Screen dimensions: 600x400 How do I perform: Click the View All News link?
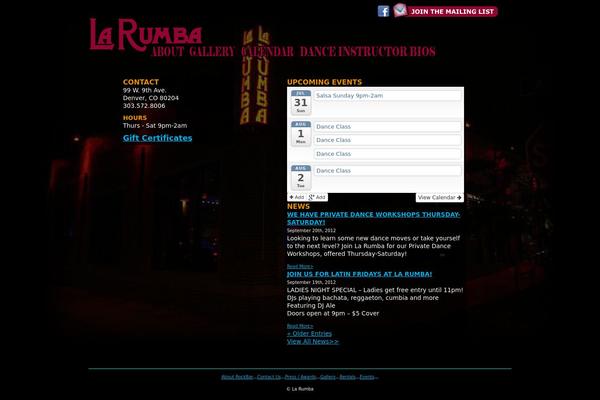click(313, 342)
